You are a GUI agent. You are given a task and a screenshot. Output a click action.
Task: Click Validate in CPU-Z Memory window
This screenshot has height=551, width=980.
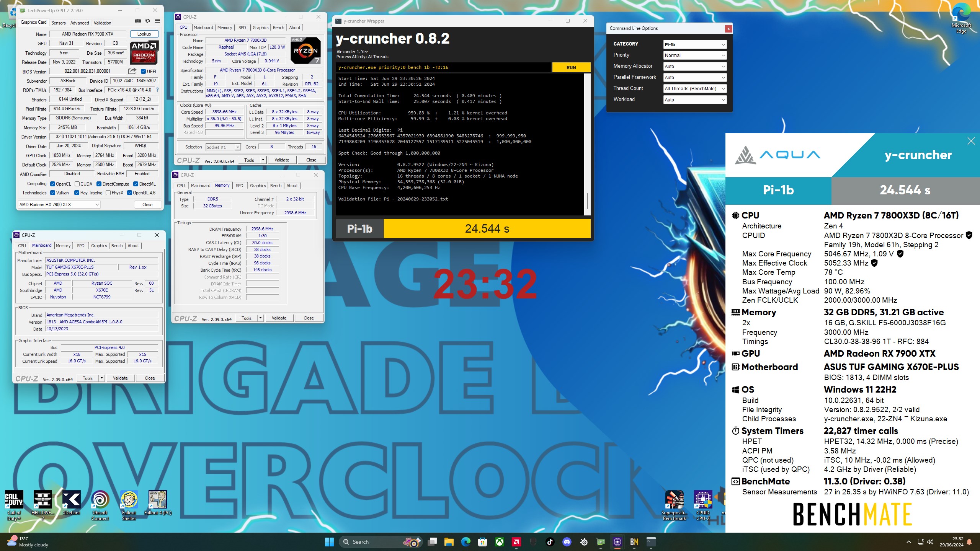coord(279,318)
